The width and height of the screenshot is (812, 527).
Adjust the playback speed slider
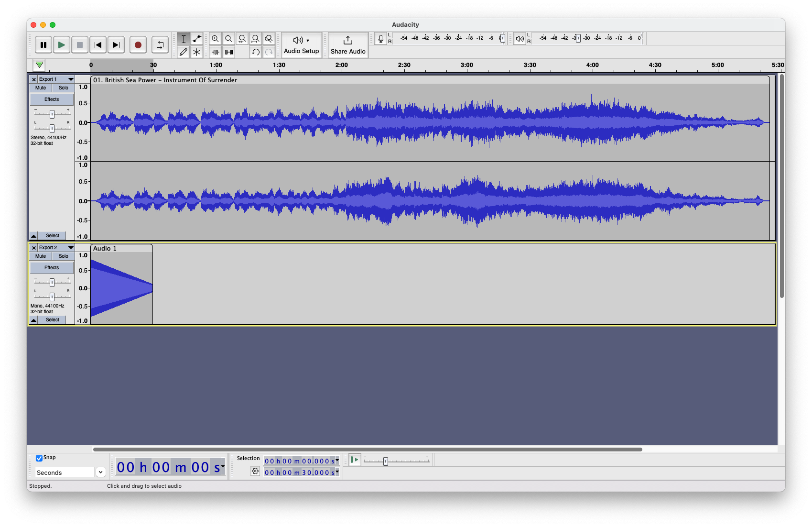[386, 460]
